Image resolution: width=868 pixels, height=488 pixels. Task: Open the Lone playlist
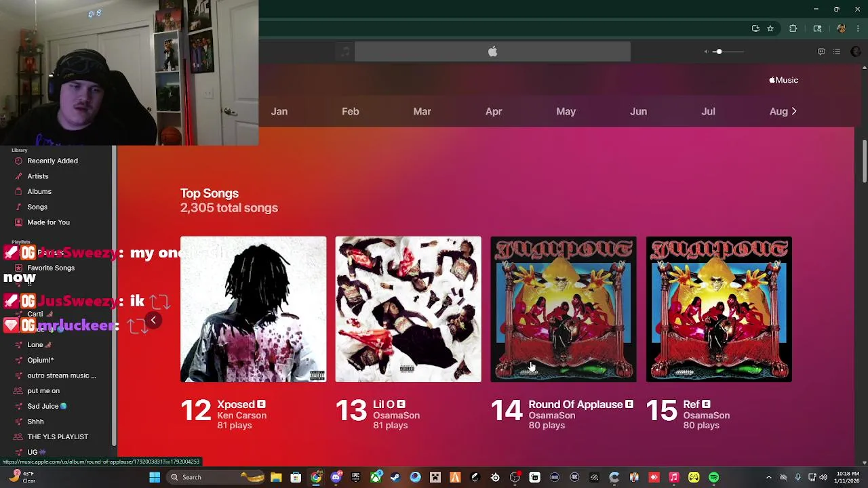[39, 344]
